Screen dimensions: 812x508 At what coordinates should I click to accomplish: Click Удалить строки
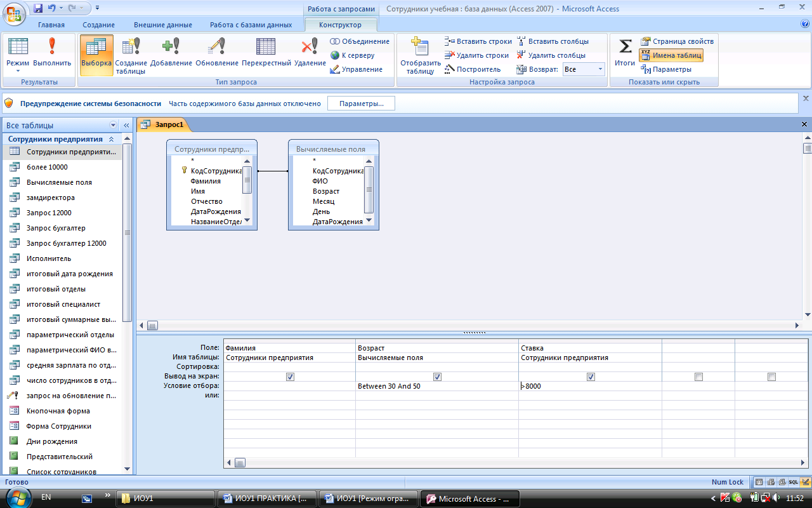(477, 55)
